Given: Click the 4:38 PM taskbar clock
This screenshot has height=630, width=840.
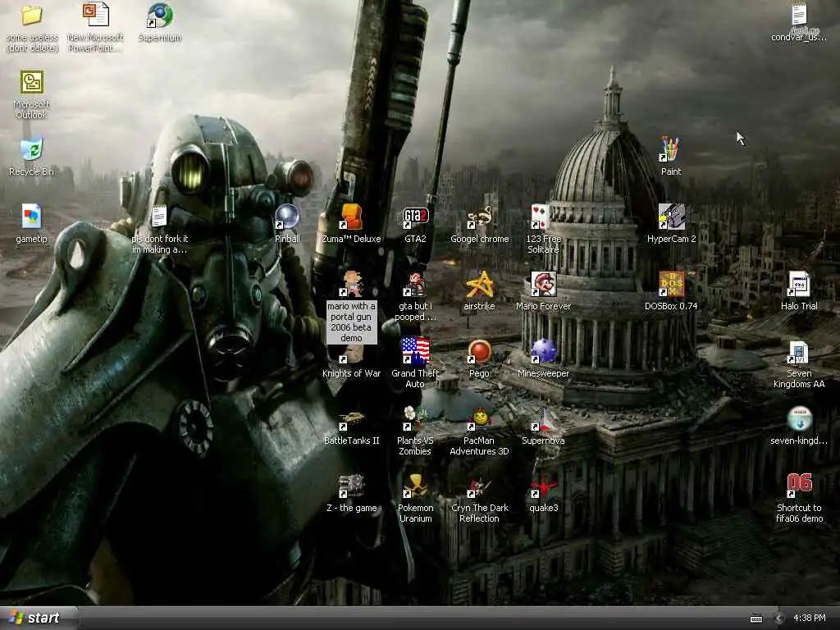Looking at the screenshot, I should (x=809, y=619).
